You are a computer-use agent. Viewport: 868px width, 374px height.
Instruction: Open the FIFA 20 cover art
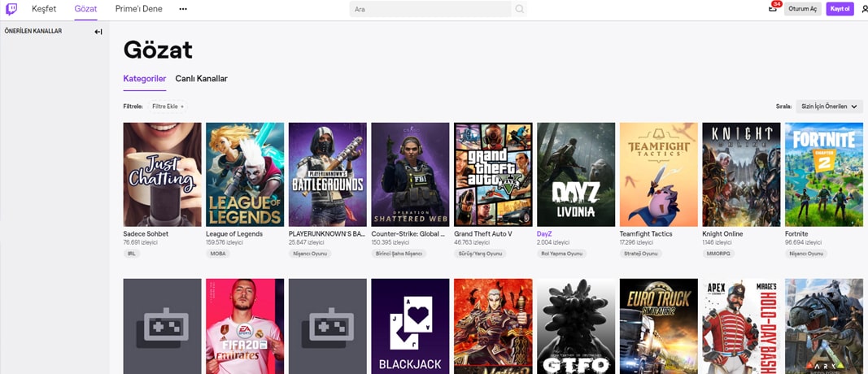click(x=245, y=326)
